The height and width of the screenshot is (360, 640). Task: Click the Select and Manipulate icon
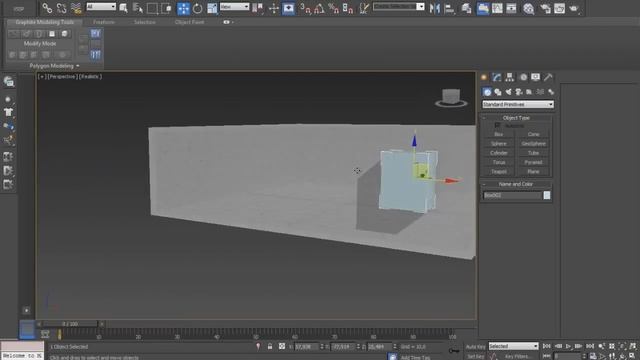(x=273, y=8)
